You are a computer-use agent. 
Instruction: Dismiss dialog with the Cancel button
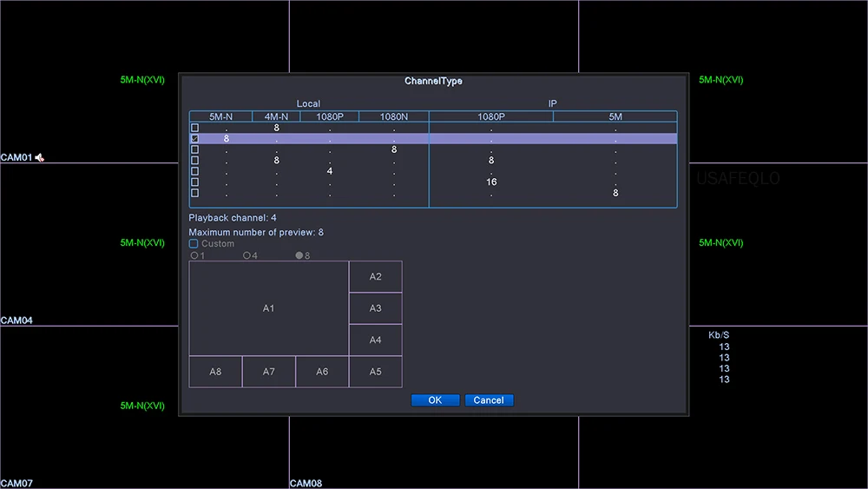(489, 400)
